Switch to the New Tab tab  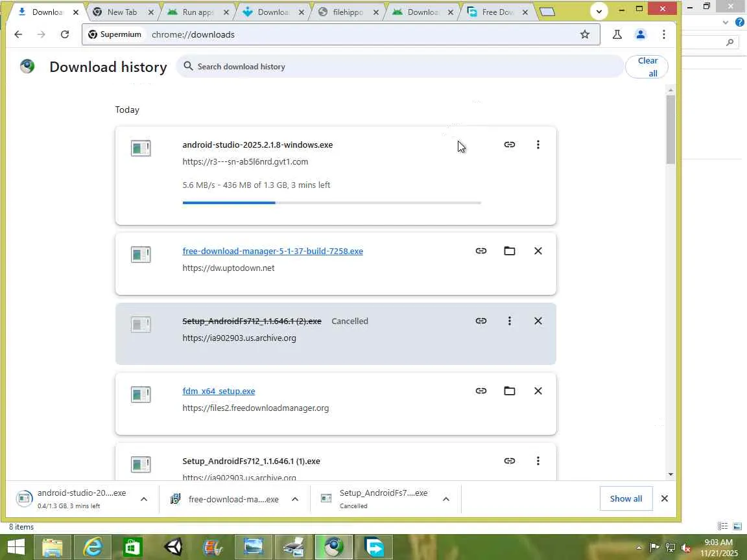pos(121,12)
